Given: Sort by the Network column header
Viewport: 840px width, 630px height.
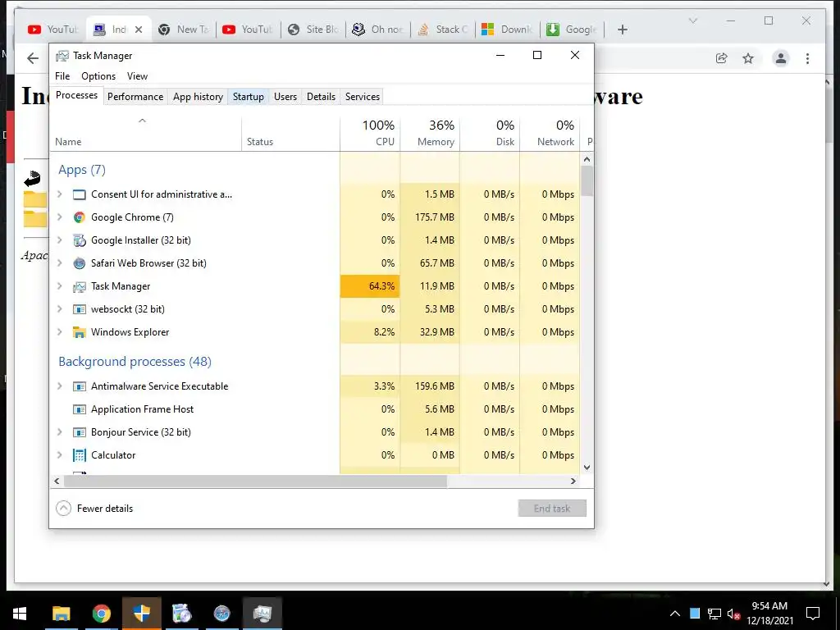Looking at the screenshot, I should (x=550, y=133).
